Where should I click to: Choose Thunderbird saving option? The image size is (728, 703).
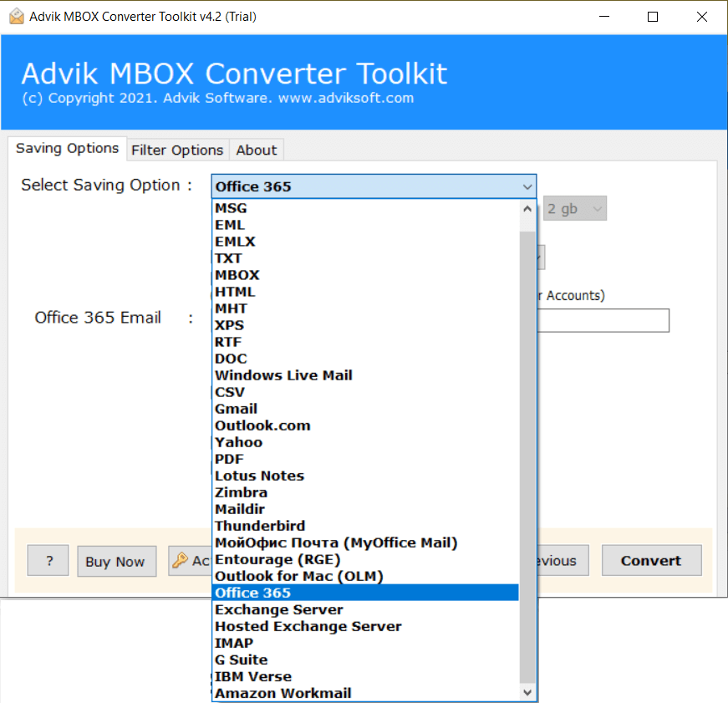(x=365, y=526)
